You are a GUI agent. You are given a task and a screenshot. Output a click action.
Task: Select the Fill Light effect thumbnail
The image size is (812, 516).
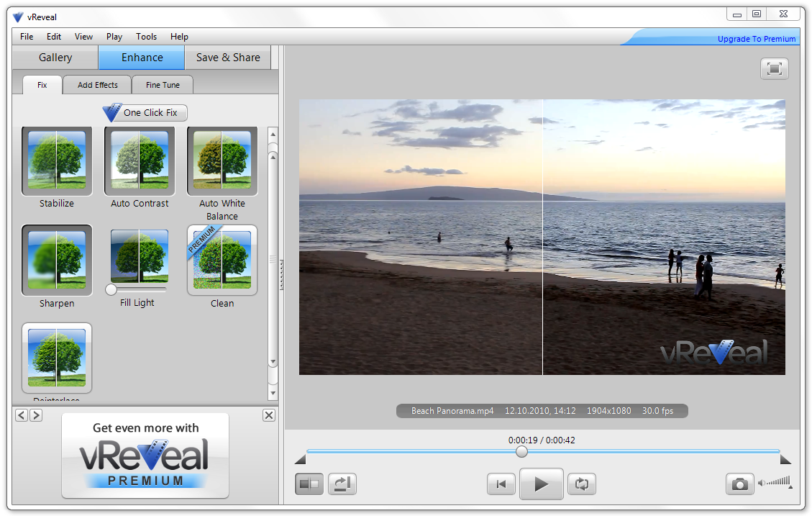140,256
